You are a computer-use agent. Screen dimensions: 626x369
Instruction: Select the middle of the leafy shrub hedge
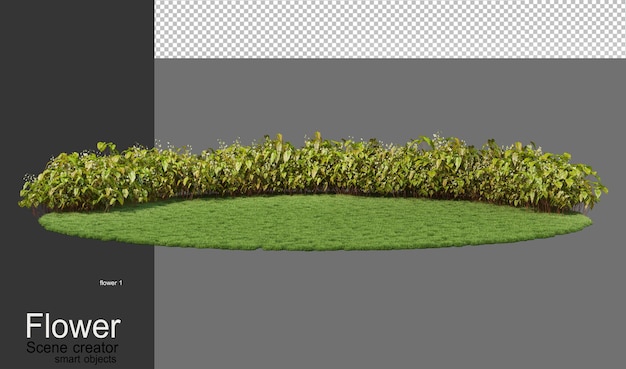[x=313, y=172]
